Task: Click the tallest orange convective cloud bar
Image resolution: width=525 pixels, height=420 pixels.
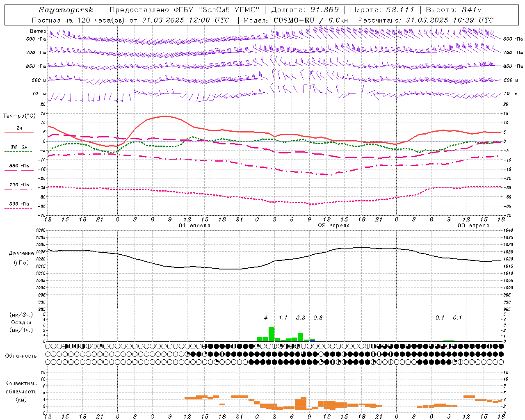Action: click(304, 403)
